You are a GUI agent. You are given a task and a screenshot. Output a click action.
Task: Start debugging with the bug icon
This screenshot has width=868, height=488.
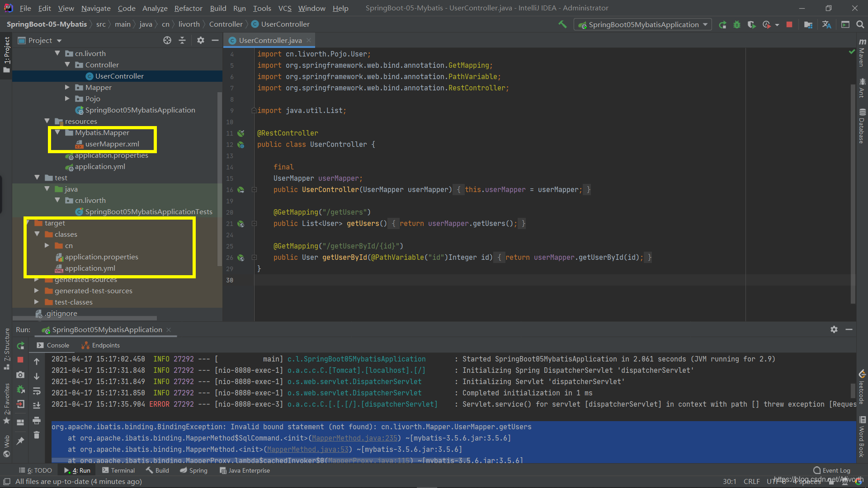tap(737, 24)
